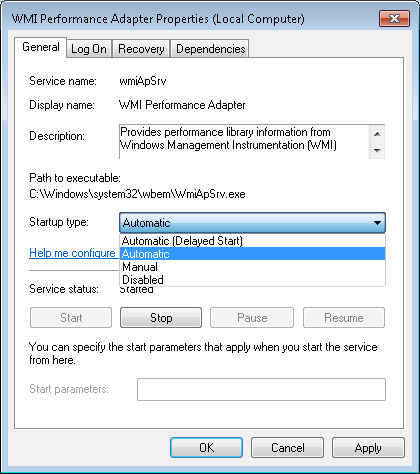Confirm changes with the OK button
The width and height of the screenshot is (420, 474).
[207, 448]
